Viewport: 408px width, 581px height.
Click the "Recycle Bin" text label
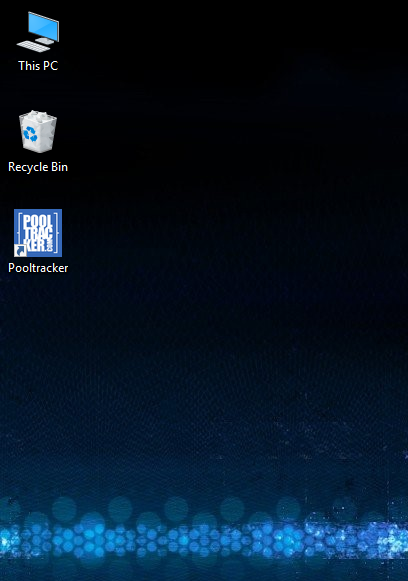click(x=38, y=167)
